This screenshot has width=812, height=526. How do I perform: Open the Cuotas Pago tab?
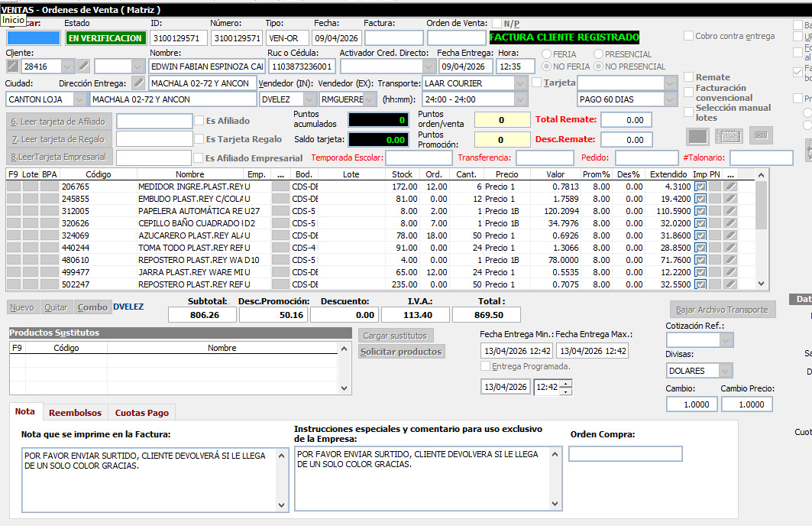point(141,413)
